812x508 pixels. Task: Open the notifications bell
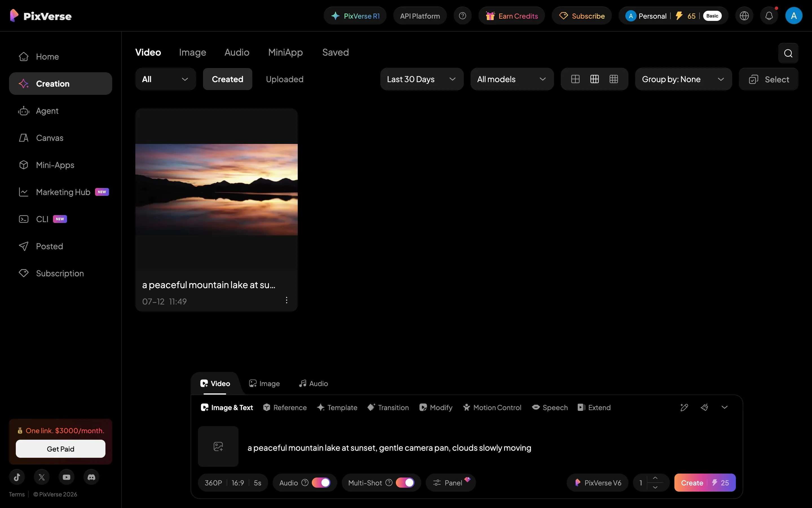[769, 16]
